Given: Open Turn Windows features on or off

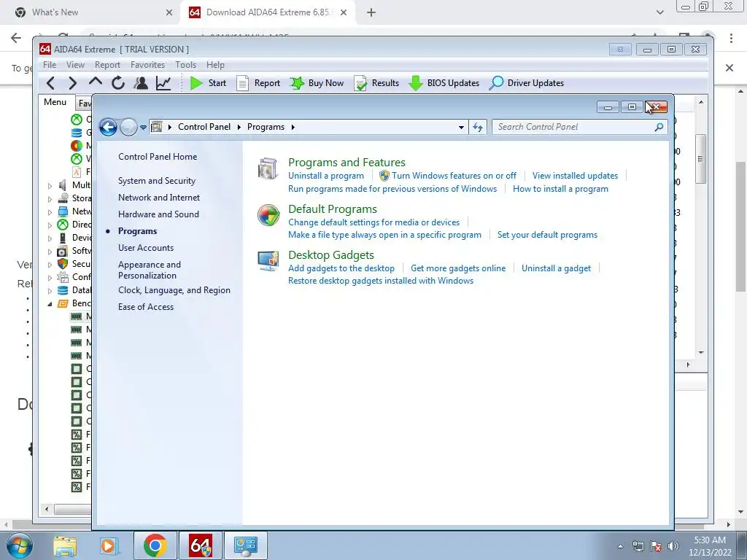Looking at the screenshot, I should (454, 176).
